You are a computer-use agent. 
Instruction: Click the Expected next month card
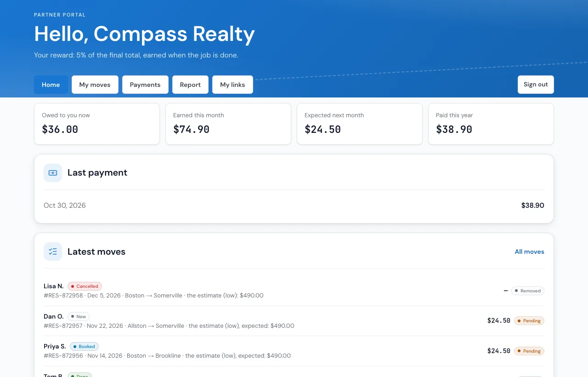point(360,124)
